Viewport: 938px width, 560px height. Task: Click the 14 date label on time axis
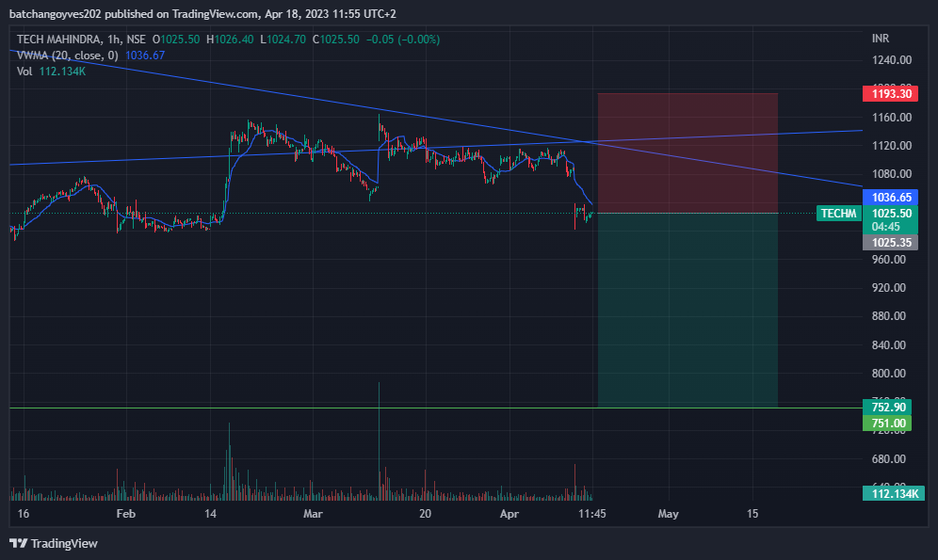coord(210,514)
